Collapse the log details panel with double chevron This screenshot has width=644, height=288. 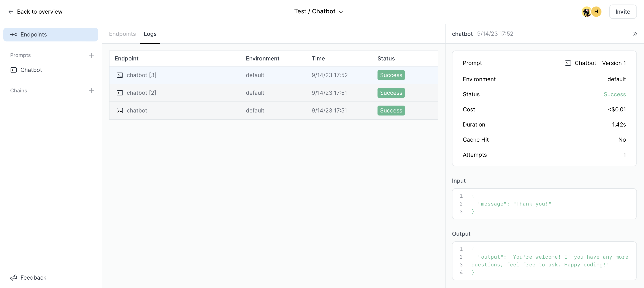(x=635, y=34)
